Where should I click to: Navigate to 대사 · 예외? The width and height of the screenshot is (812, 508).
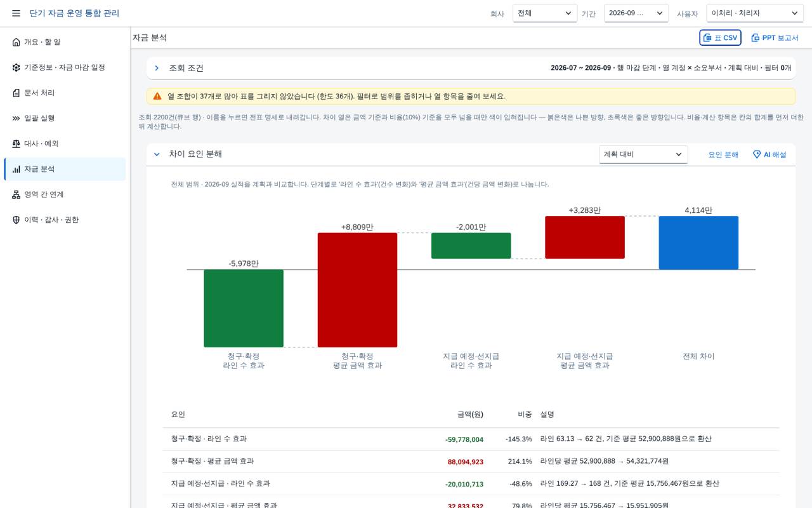pyautogui.click(x=65, y=144)
